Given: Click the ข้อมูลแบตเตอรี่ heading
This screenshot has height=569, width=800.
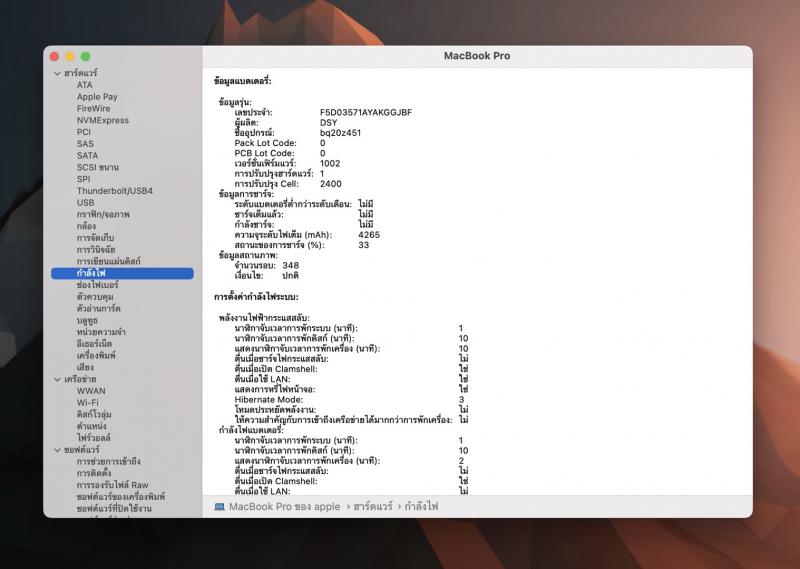Looking at the screenshot, I should 243,81.
